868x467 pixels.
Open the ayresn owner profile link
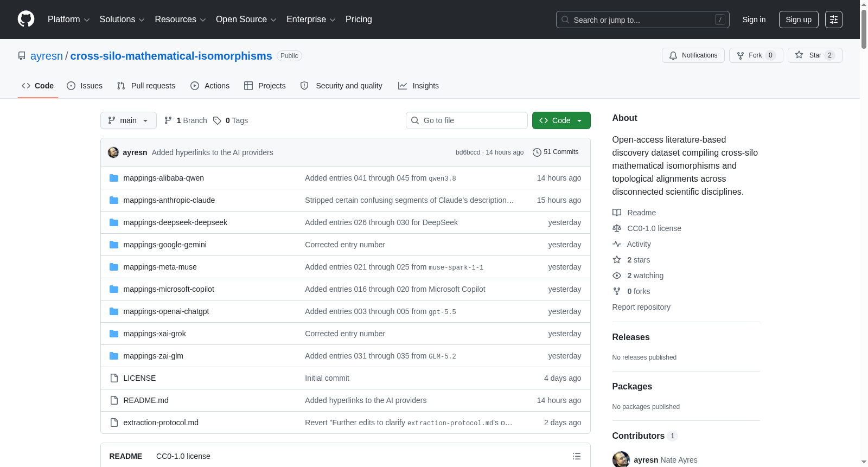pyautogui.click(x=47, y=56)
